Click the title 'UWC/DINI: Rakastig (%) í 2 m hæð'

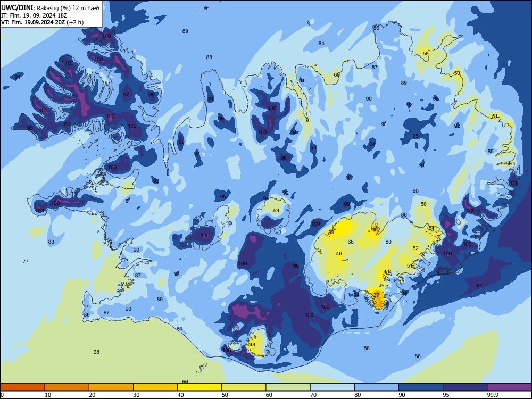[51, 8]
